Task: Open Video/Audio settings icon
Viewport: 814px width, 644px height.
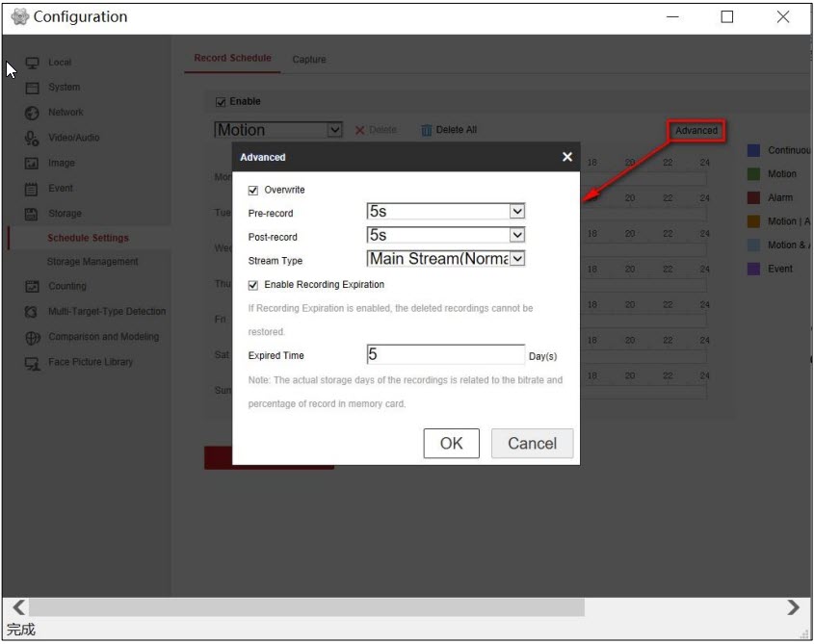Action: tap(32, 138)
